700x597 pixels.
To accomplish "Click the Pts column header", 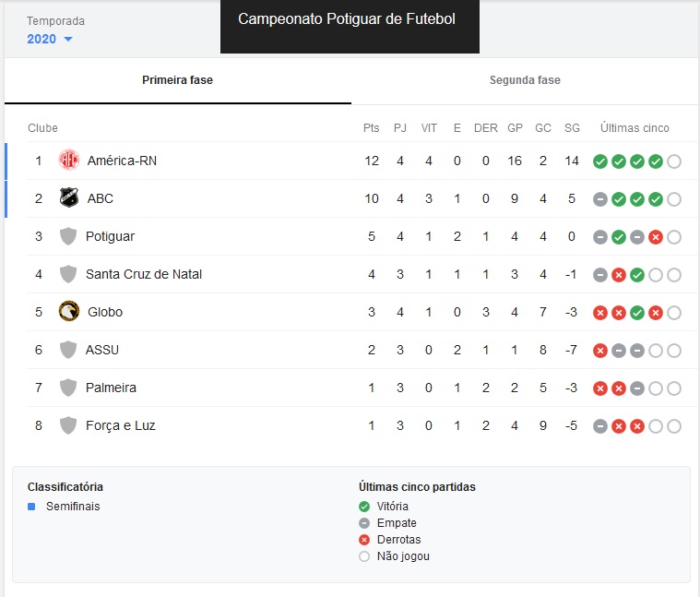I will point(371,128).
